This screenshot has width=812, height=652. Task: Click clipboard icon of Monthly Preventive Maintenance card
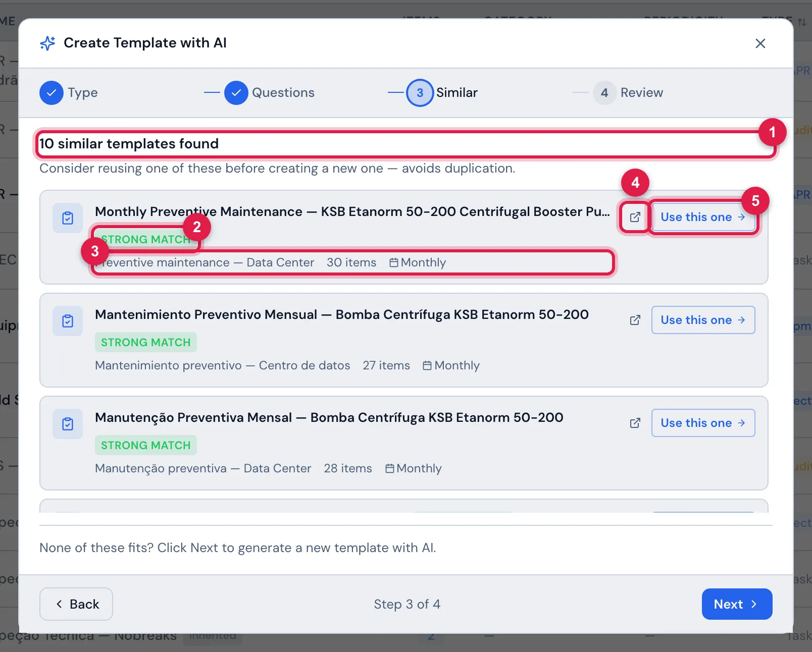coord(68,218)
